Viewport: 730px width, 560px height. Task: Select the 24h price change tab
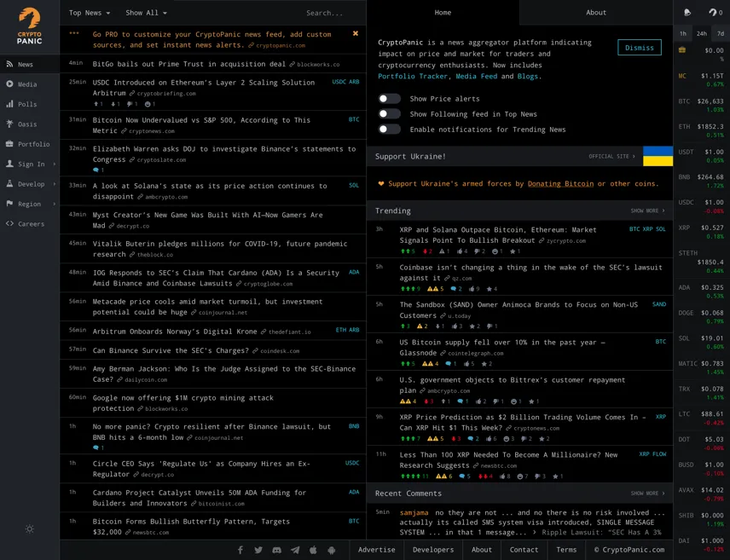702,33
